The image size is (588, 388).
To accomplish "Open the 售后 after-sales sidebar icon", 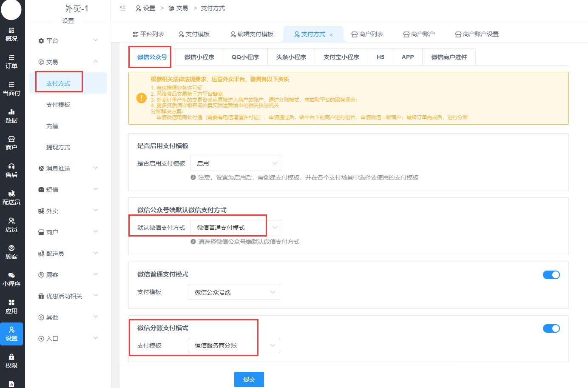I will pyautogui.click(x=11, y=170).
